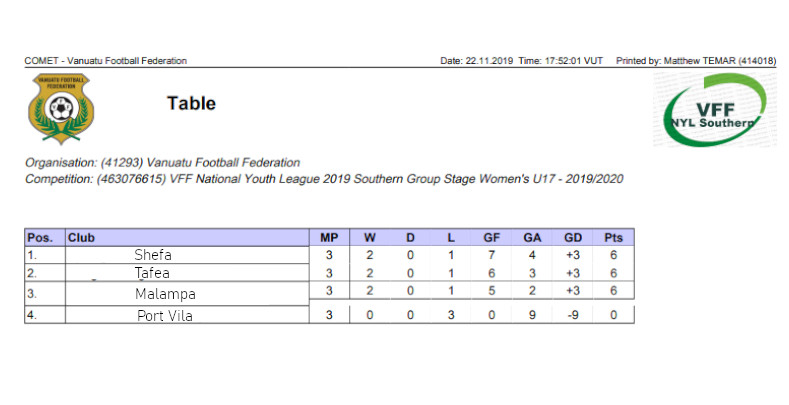This screenshot has height=405, width=789.
Task: Click the MP column header
Action: [x=329, y=237]
